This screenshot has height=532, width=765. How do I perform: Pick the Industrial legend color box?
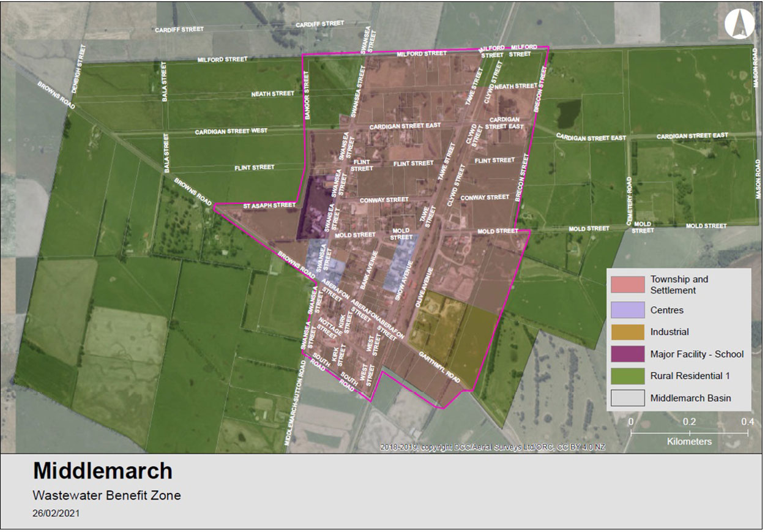click(627, 332)
